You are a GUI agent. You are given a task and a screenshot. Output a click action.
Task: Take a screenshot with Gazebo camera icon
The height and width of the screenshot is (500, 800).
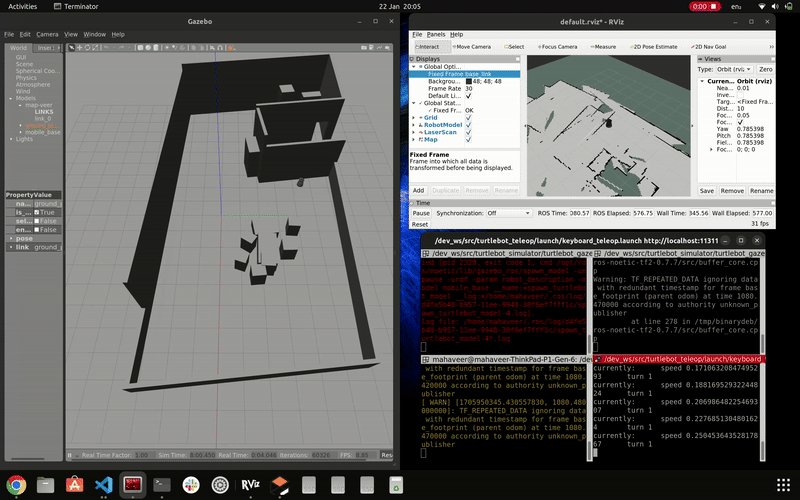364,47
